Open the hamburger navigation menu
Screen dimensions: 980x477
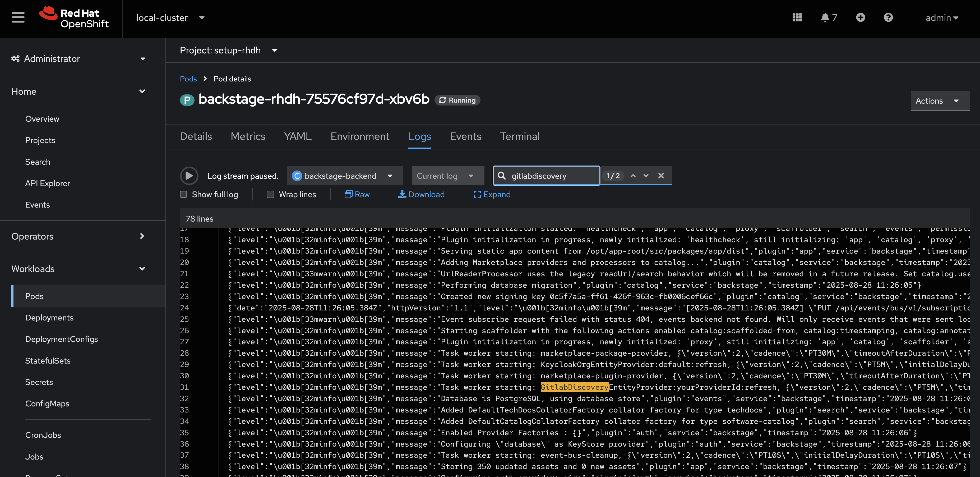pyautogui.click(x=18, y=17)
